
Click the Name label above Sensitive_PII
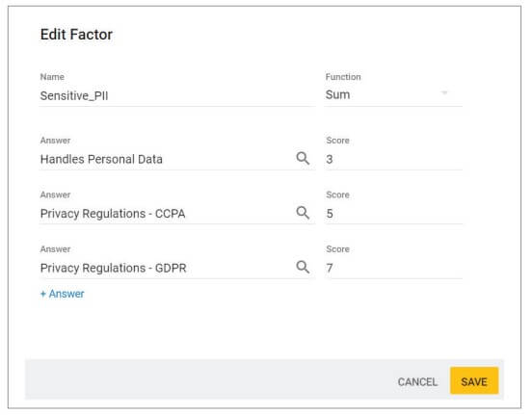(x=52, y=77)
